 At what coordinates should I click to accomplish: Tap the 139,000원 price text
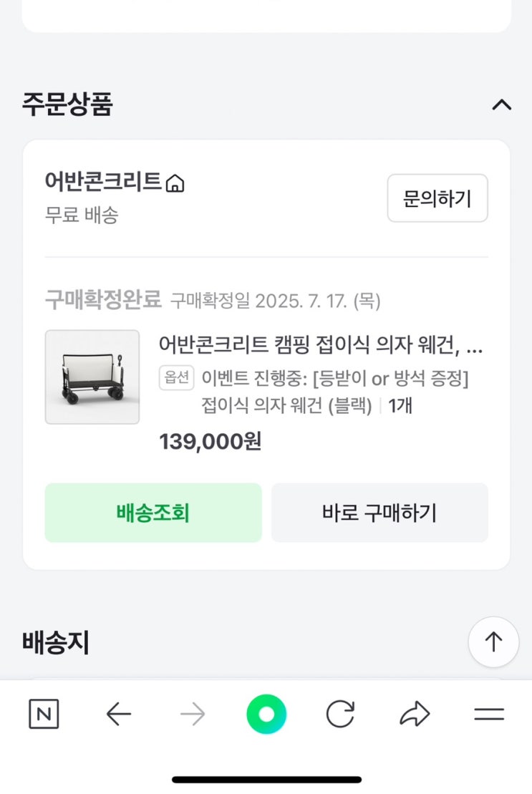[210, 441]
